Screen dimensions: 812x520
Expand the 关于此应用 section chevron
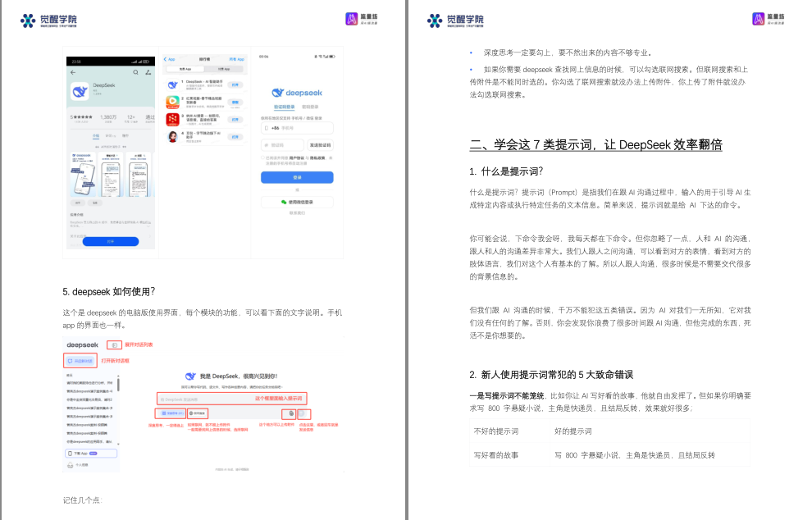(x=149, y=237)
